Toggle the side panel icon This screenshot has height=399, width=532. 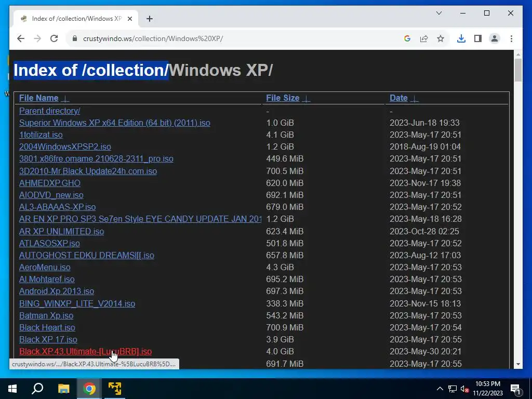click(478, 38)
